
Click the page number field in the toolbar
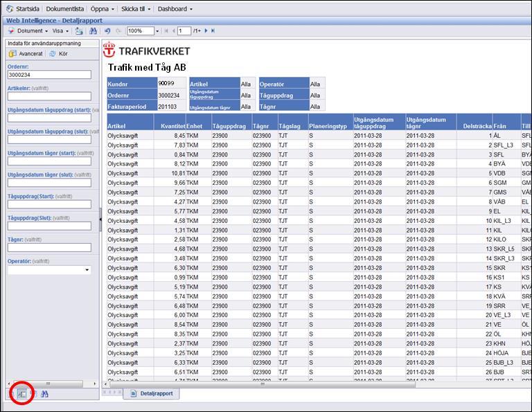click(184, 31)
